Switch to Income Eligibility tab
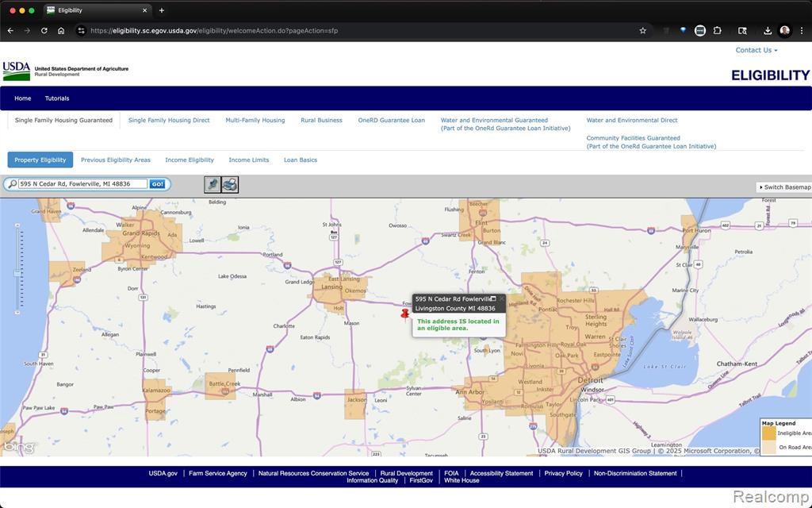812x508 pixels. [x=190, y=160]
